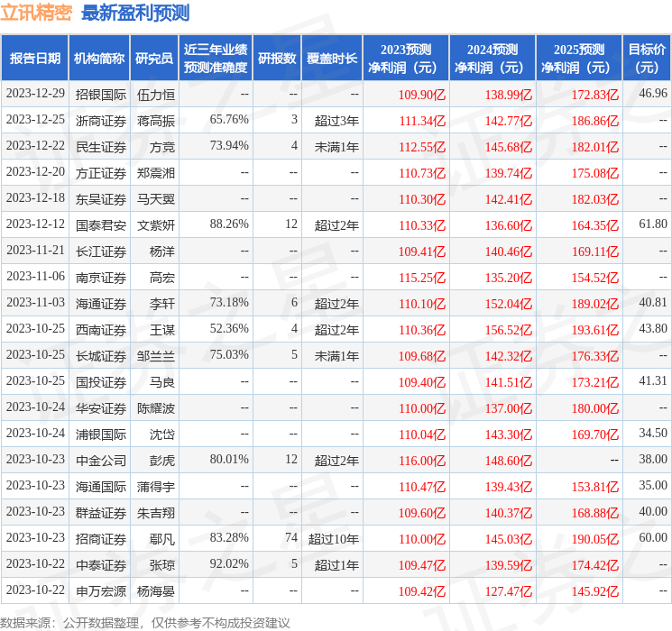This screenshot has width=672, height=631.
Task: Click the 数据来源 disclaimer footer text
Action: pyautogui.click(x=145, y=623)
